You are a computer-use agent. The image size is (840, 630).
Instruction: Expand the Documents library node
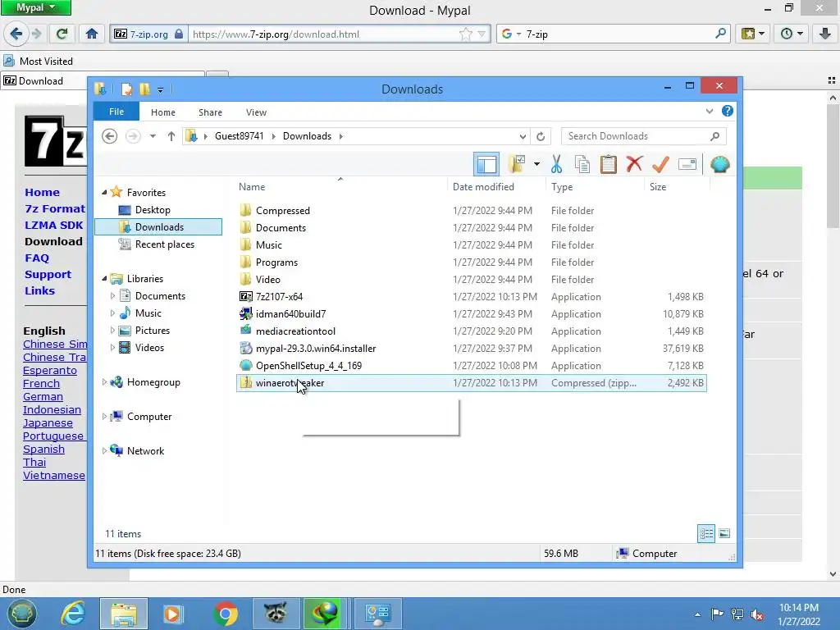pyautogui.click(x=112, y=295)
